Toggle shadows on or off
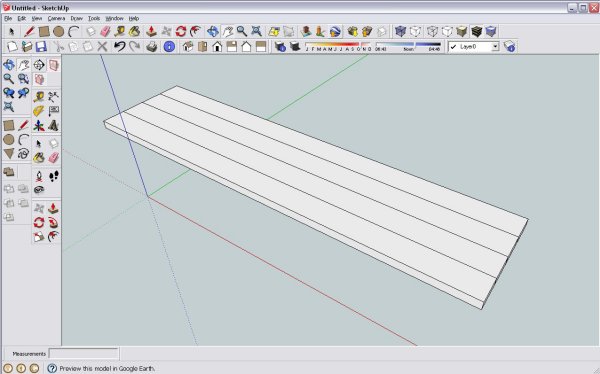Viewport: 600px width, 374px height. 295,47
